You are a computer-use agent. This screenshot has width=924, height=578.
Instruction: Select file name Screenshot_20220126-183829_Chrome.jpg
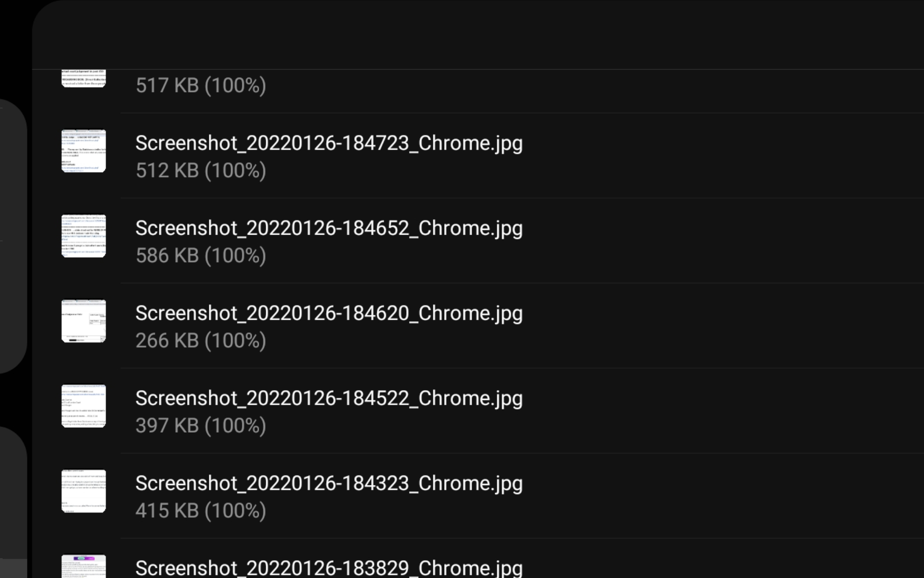click(x=329, y=568)
